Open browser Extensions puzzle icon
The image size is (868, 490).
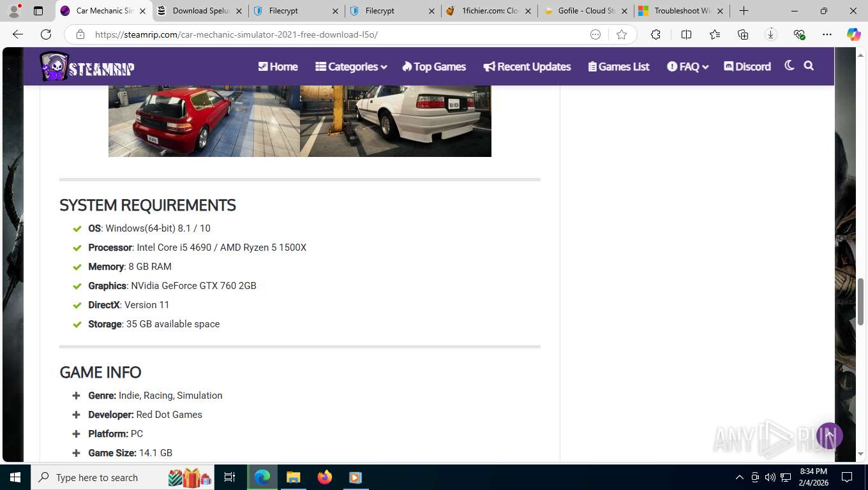[655, 34]
